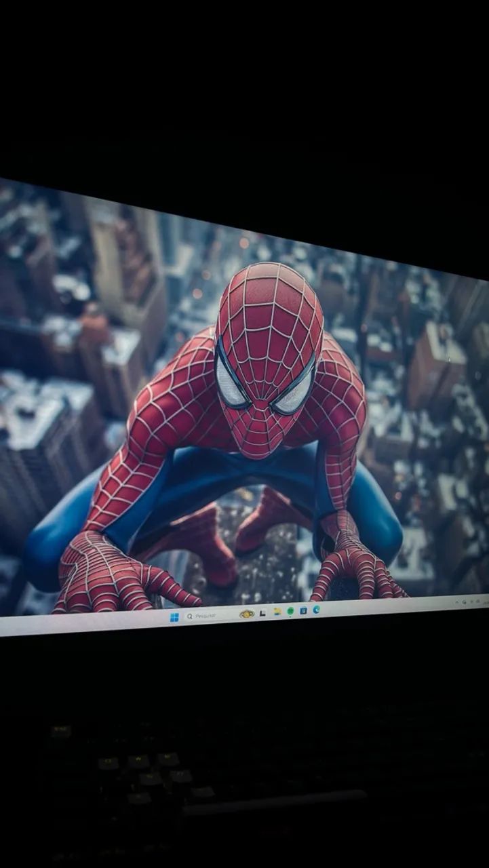Open File Explorer folder icon in taskbar

(x=277, y=612)
